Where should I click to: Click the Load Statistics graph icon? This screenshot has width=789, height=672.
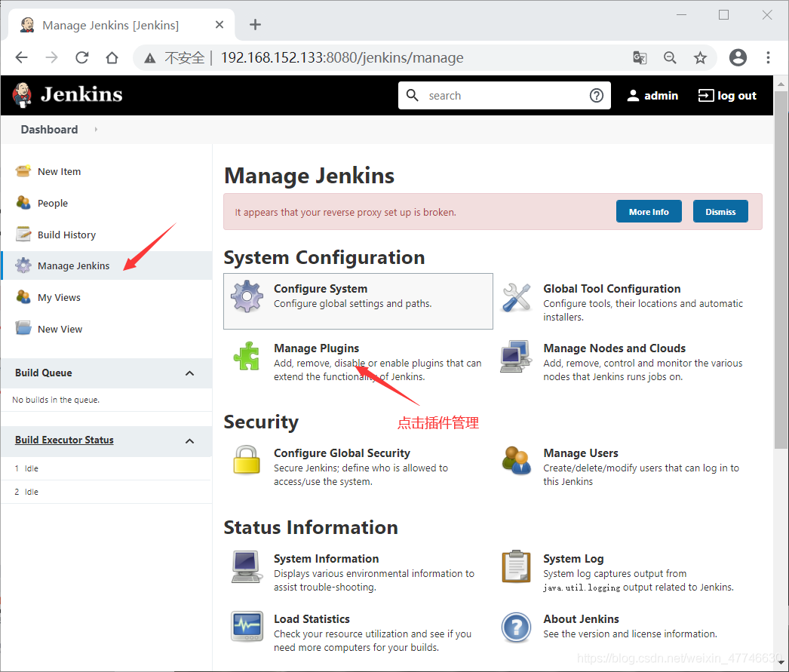(x=247, y=626)
